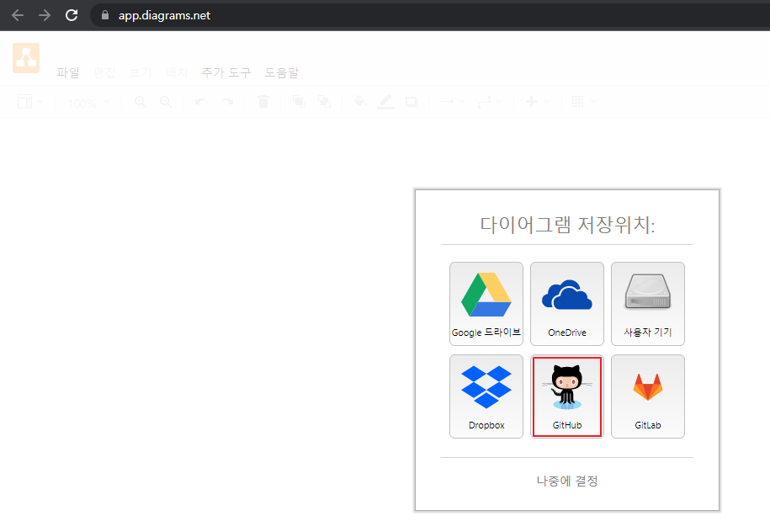Open the 편집 menu
Viewport: 770px width, 532px height.
[104, 72]
